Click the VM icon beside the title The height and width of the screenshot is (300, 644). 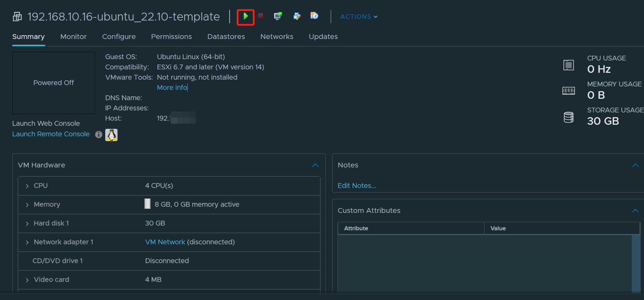pos(17,16)
